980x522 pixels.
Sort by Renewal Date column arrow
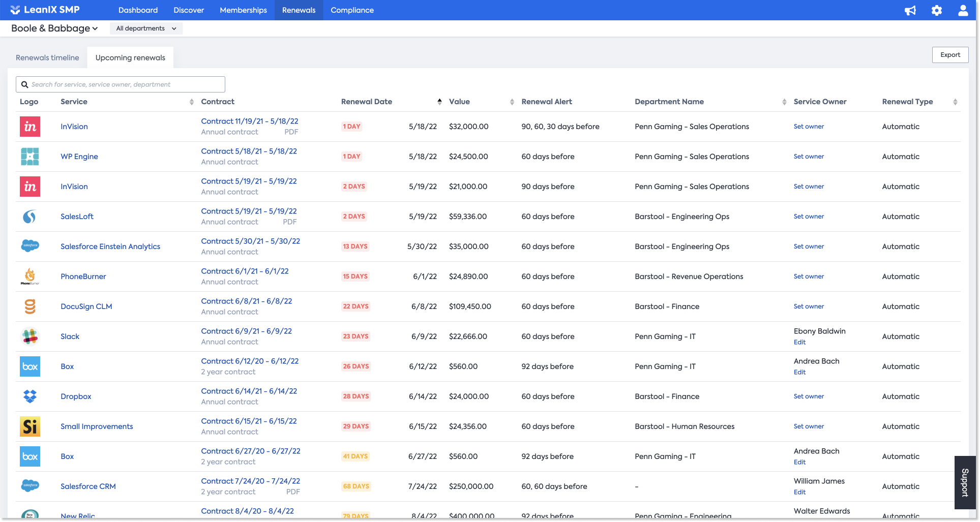pos(439,102)
